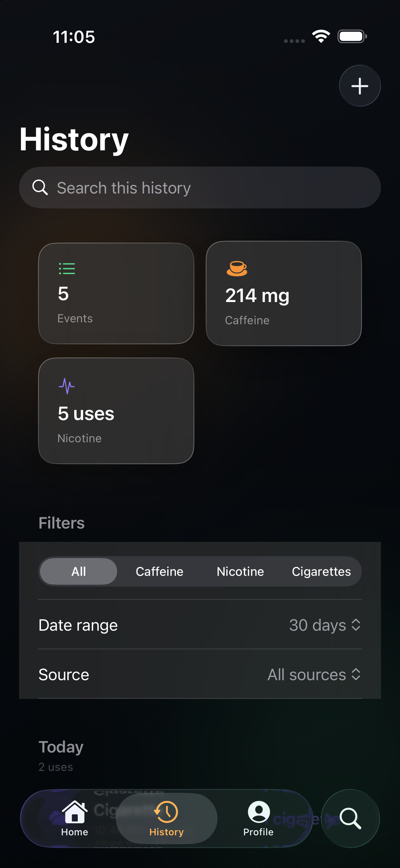Open the All sources dropdown
Screen dimensions: 400x868
[x=314, y=674]
